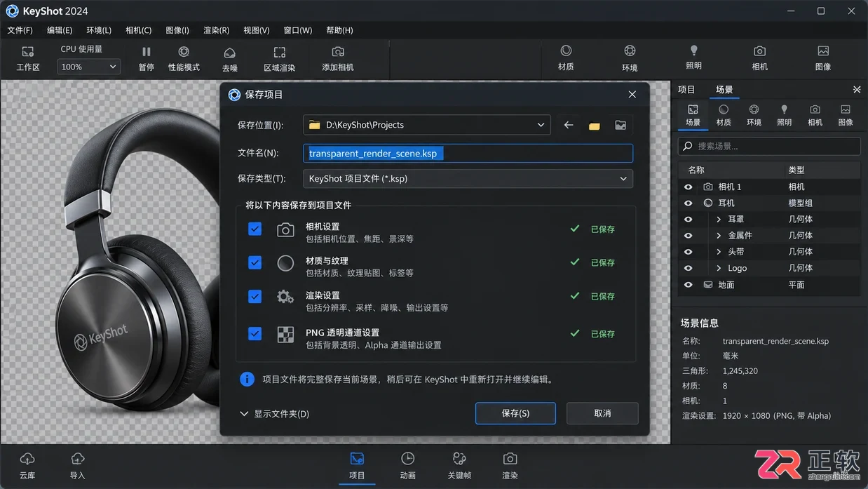Open the 视图(V) menu
This screenshot has height=489, width=868.
click(257, 30)
